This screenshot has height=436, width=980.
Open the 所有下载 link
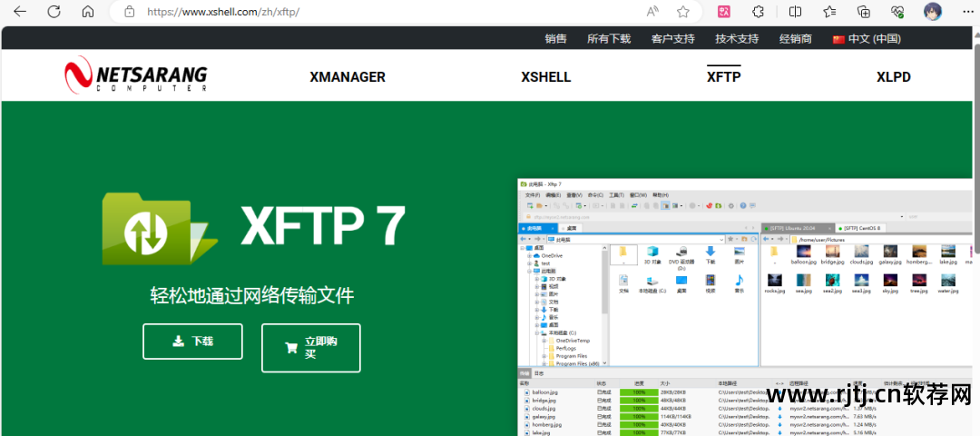(609, 39)
